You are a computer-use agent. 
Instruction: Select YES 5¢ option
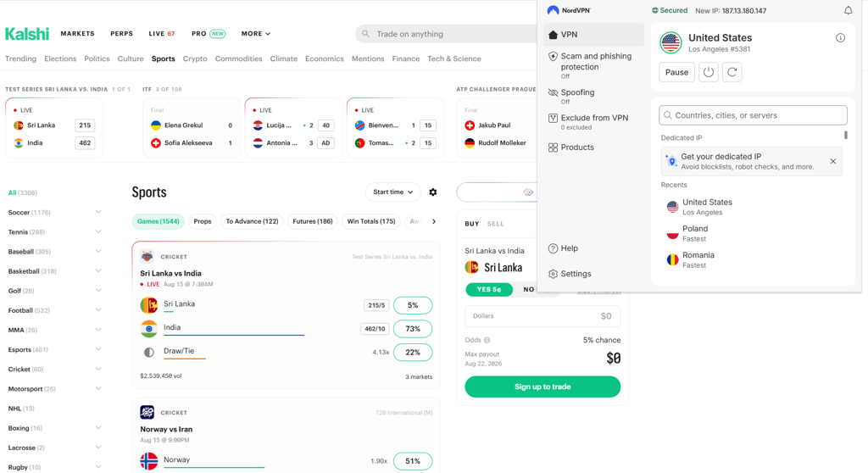(489, 290)
